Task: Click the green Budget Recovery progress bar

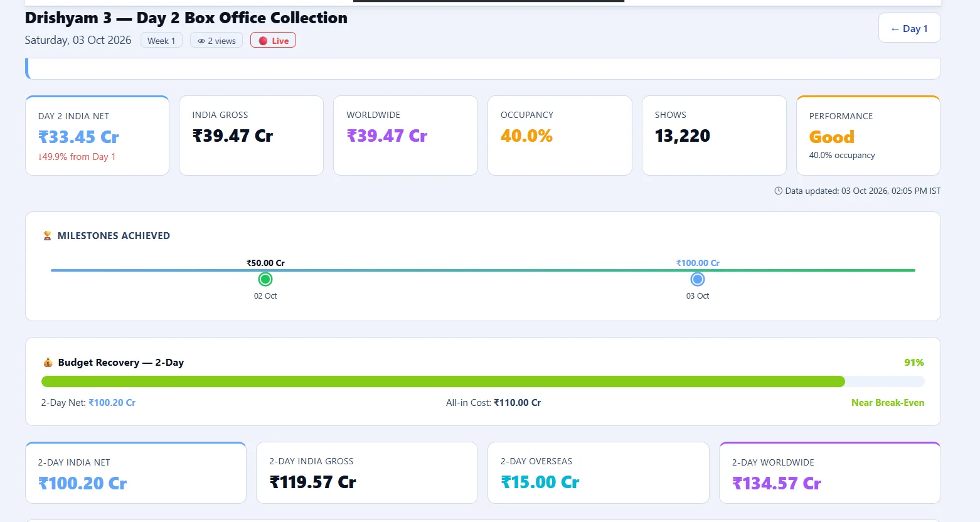Action: (443, 381)
